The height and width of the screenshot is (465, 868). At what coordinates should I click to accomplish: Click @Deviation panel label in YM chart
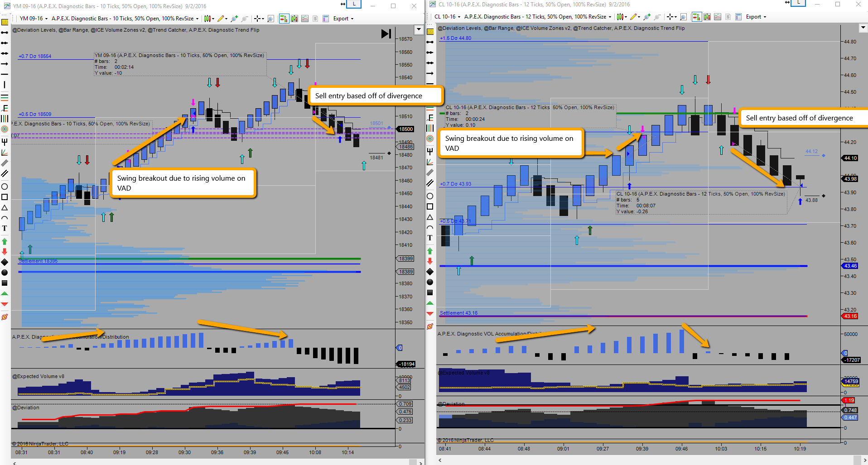[x=26, y=407]
